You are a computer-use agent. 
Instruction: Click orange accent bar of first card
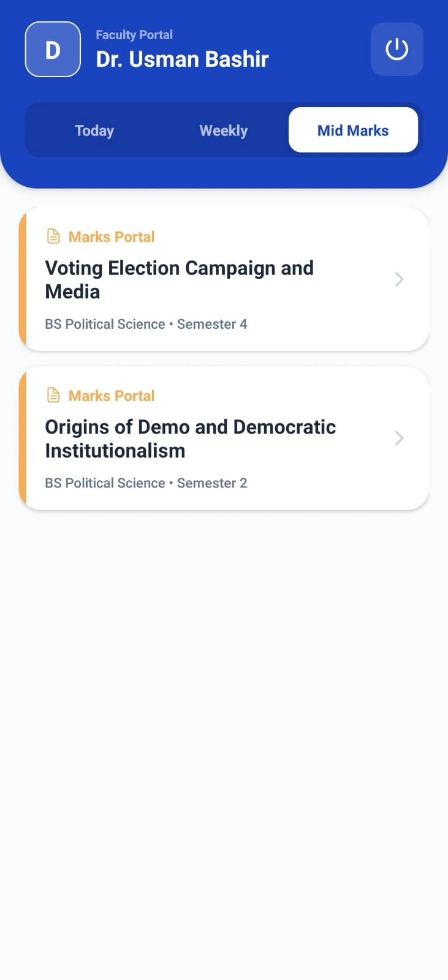(x=23, y=279)
